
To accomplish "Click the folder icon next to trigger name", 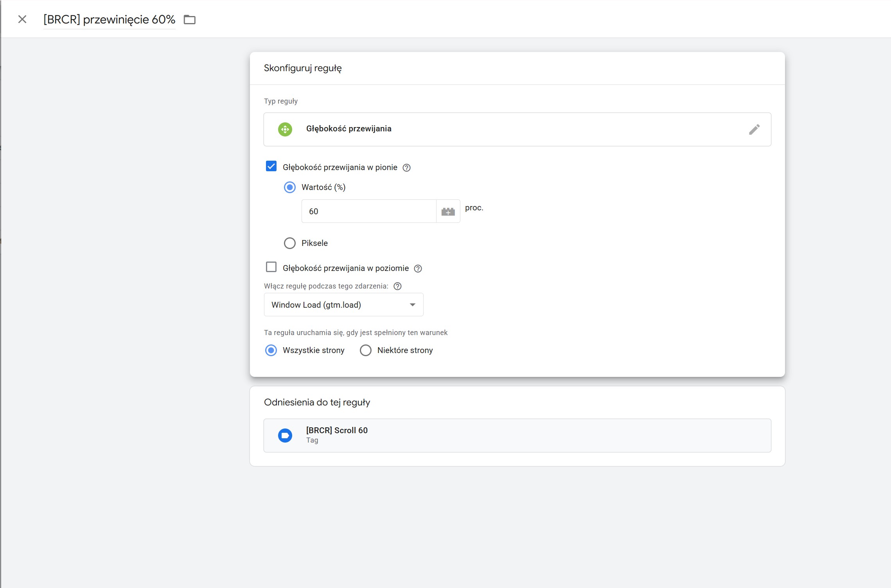I will point(190,20).
